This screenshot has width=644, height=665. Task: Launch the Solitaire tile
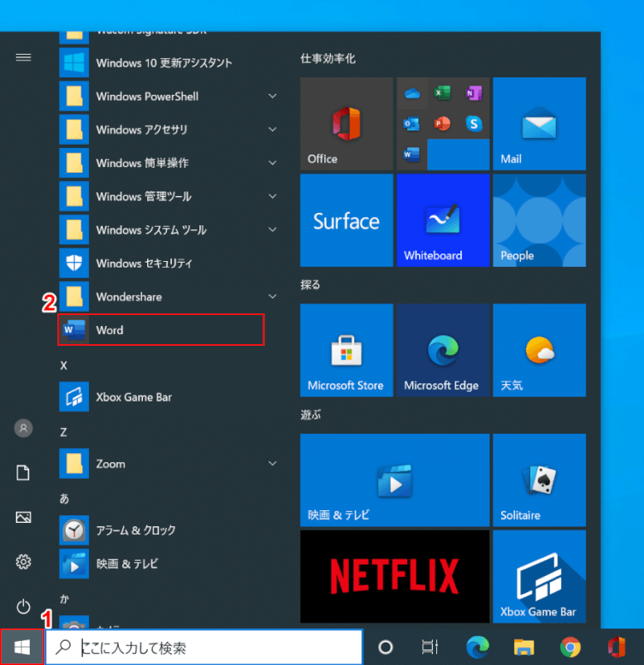point(539,480)
